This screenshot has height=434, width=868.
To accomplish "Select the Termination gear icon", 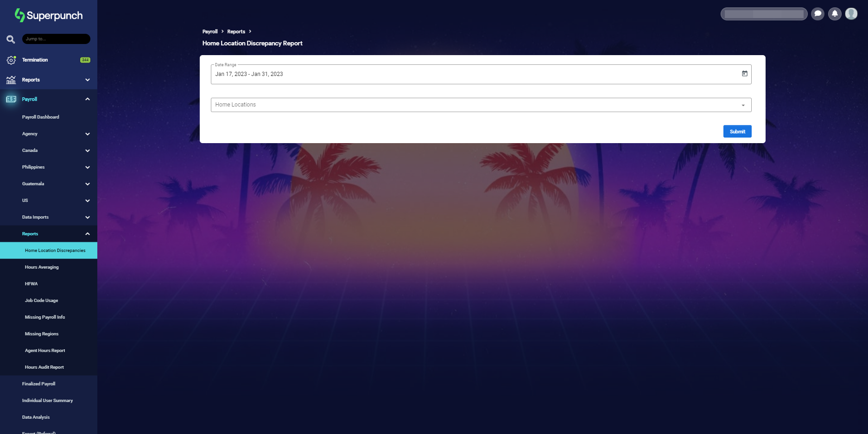I will [x=11, y=60].
